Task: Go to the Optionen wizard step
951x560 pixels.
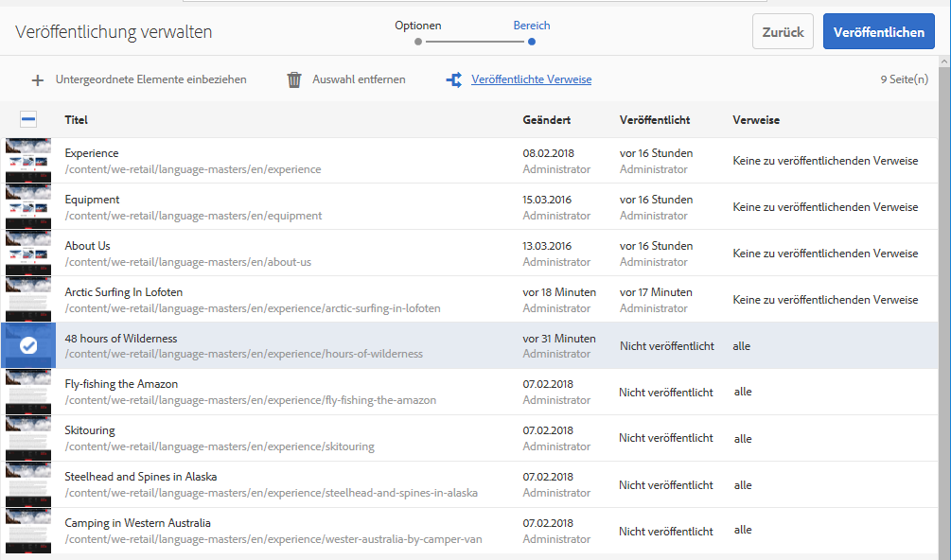Action: [x=418, y=41]
